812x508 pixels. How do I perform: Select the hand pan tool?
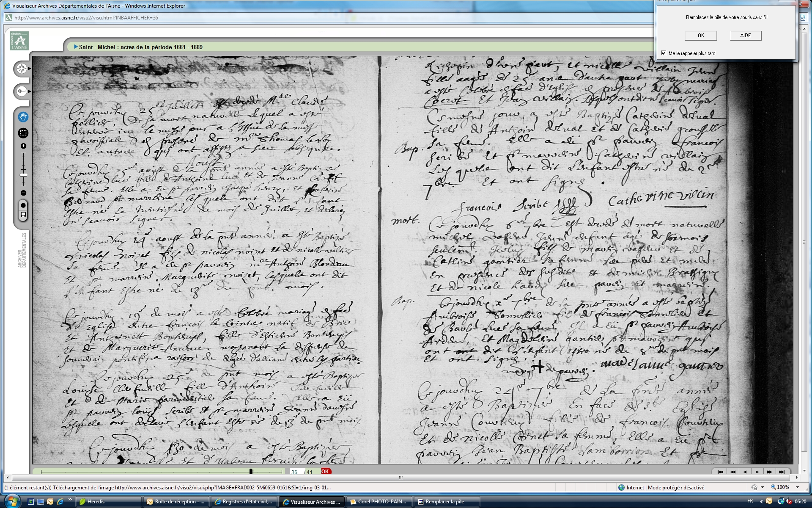point(23,116)
